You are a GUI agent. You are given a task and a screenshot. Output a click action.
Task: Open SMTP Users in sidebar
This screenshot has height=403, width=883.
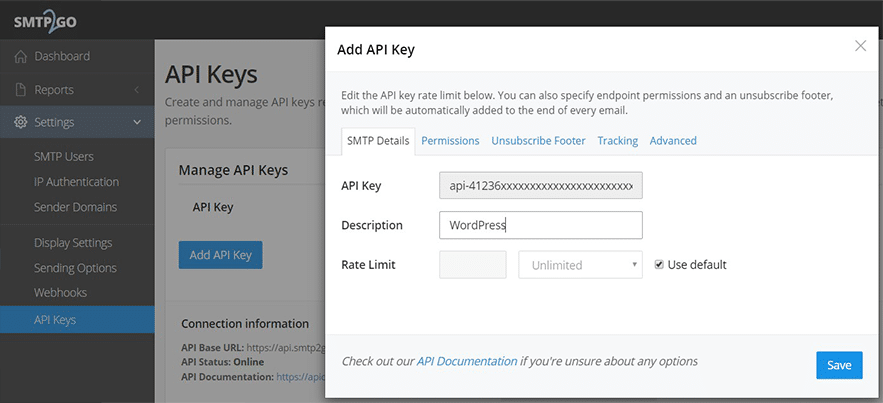64,156
